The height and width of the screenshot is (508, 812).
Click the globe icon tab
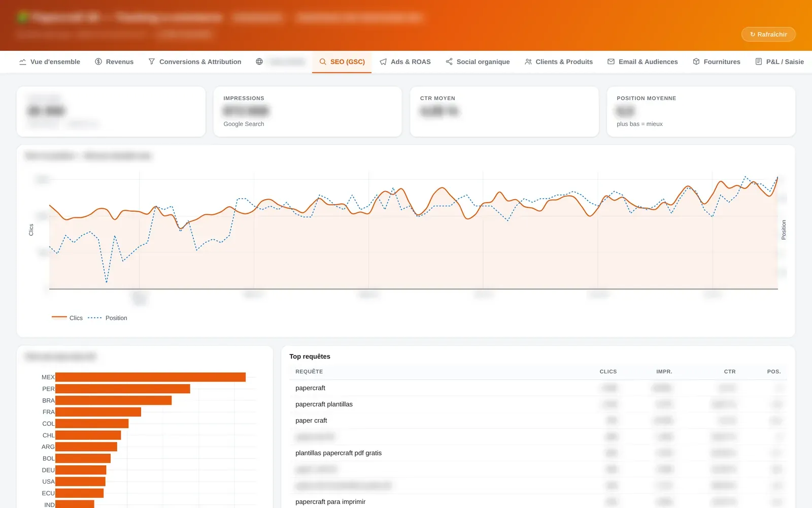point(259,62)
